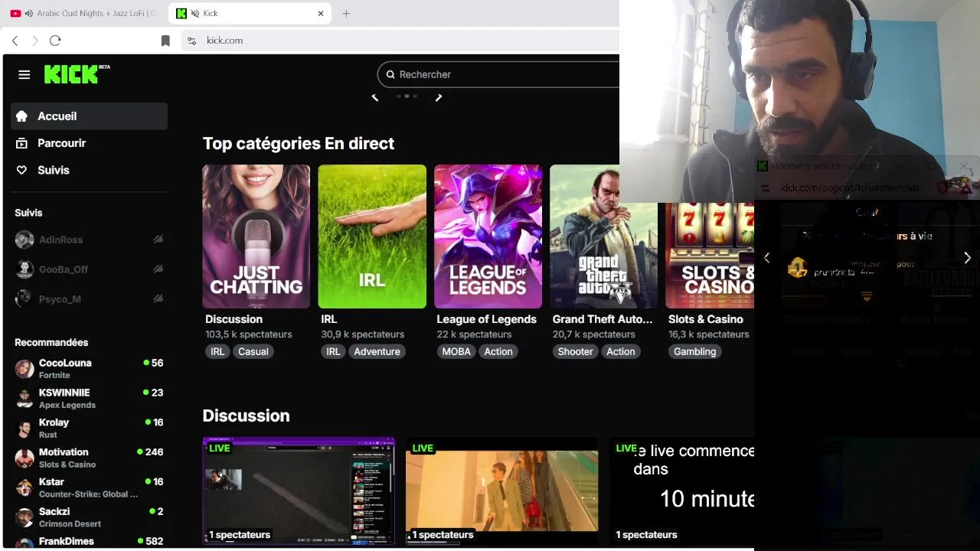Click the browser forward arrow

35,41
